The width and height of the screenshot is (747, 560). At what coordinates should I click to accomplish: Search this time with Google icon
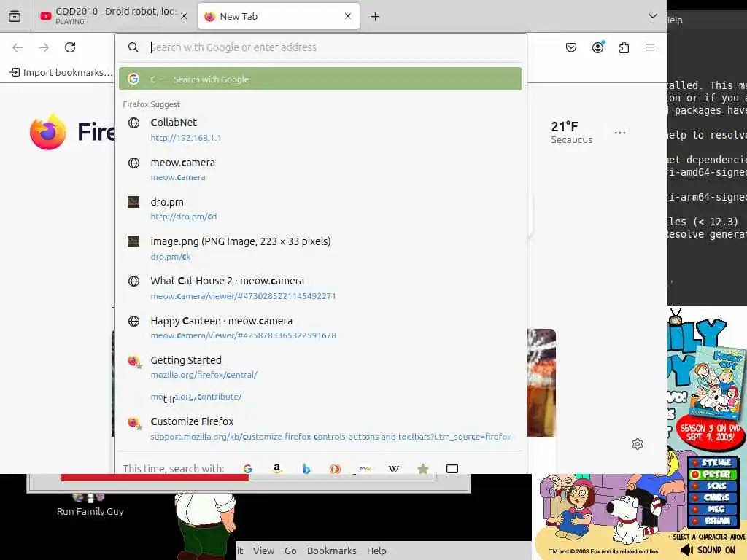[x=248, y=469]
